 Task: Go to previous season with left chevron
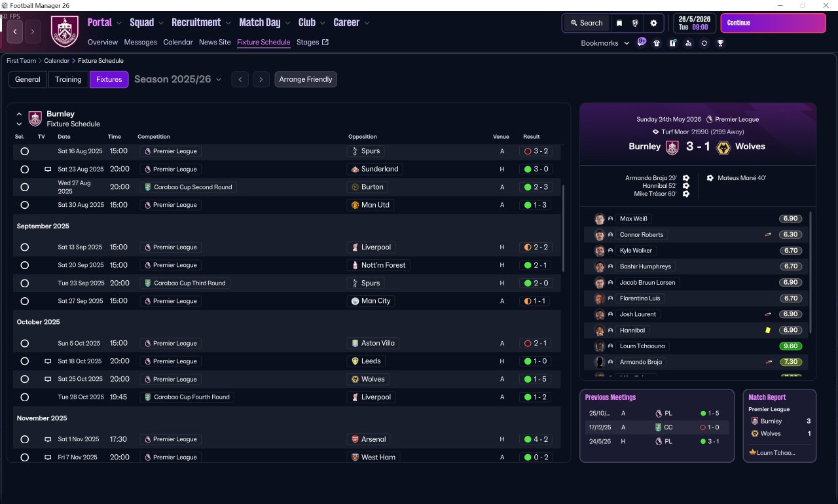coord(240,79)
